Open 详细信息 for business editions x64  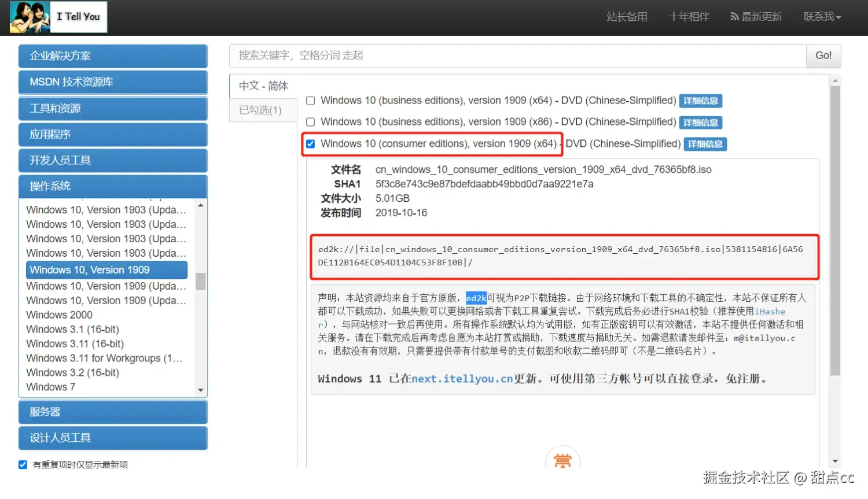tap(700, 101)
